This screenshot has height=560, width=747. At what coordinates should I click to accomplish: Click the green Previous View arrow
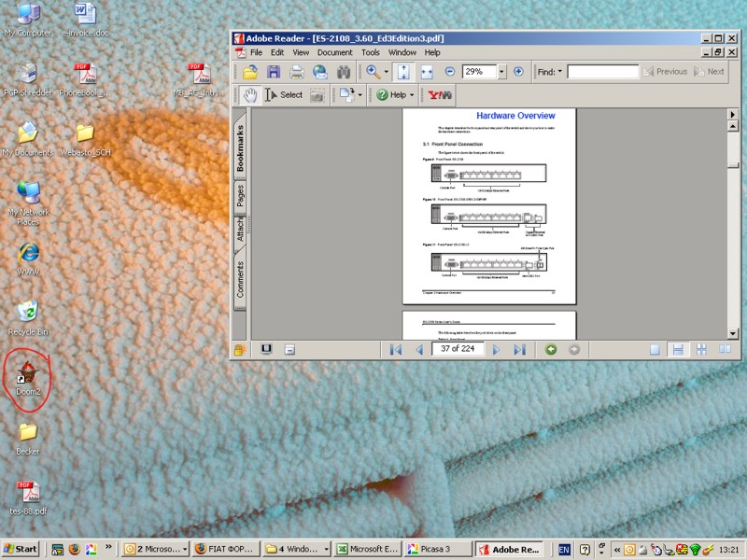551,349
